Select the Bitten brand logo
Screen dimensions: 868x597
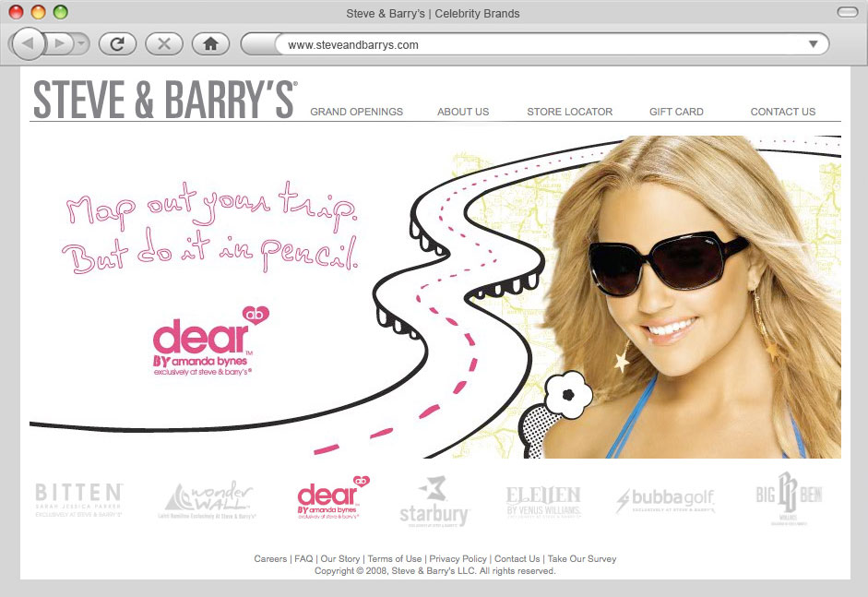(78, 499)
